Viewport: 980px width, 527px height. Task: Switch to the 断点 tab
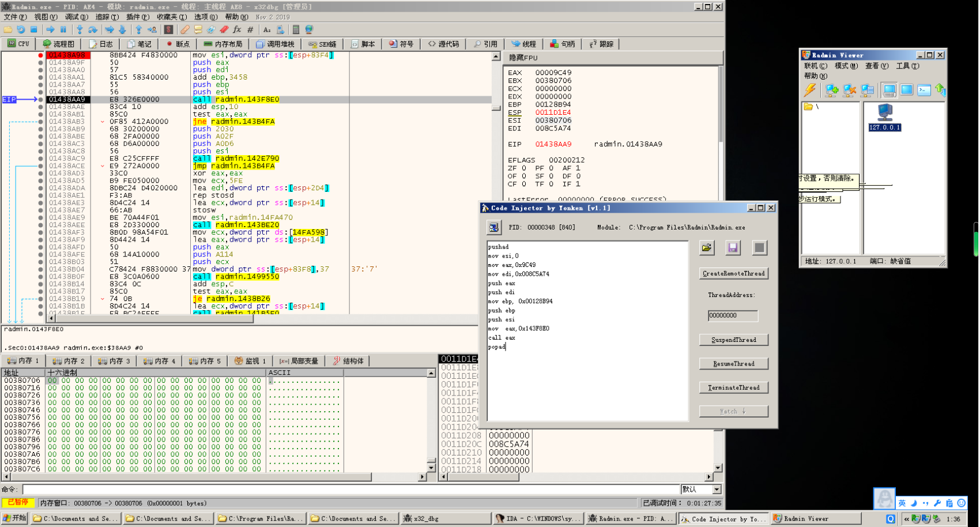(177, 44)
